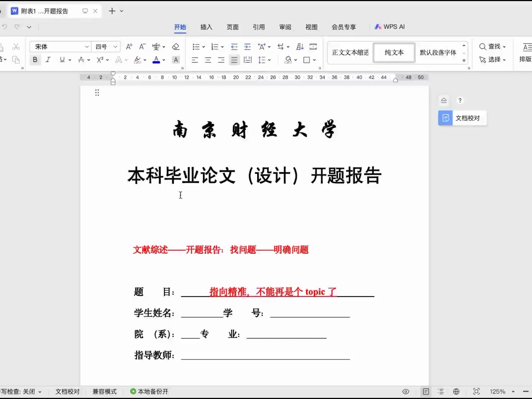Click 本地备份开 in status bar
Viewport: 532px width, 399px height.
[149, 392]
